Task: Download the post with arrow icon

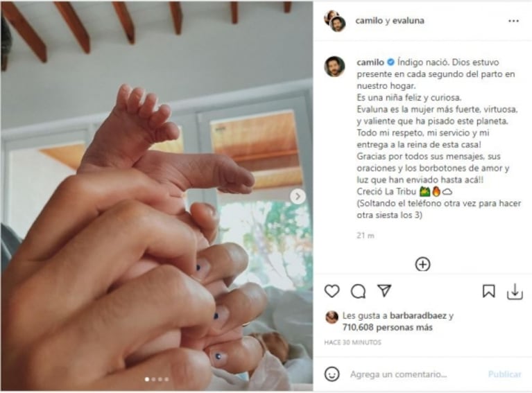Action: (x=515, y=292)
